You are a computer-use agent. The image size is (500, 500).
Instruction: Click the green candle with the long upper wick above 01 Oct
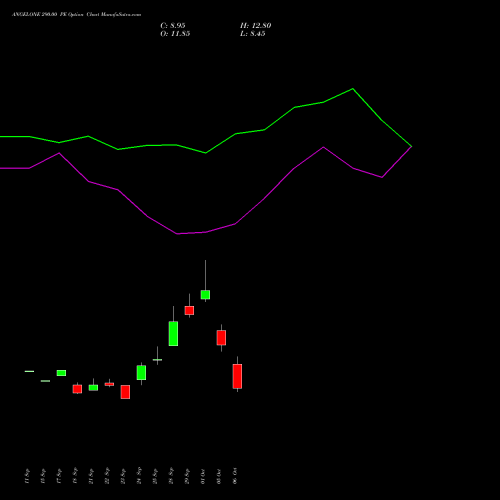pyautogui.click(x=205, y=295)
